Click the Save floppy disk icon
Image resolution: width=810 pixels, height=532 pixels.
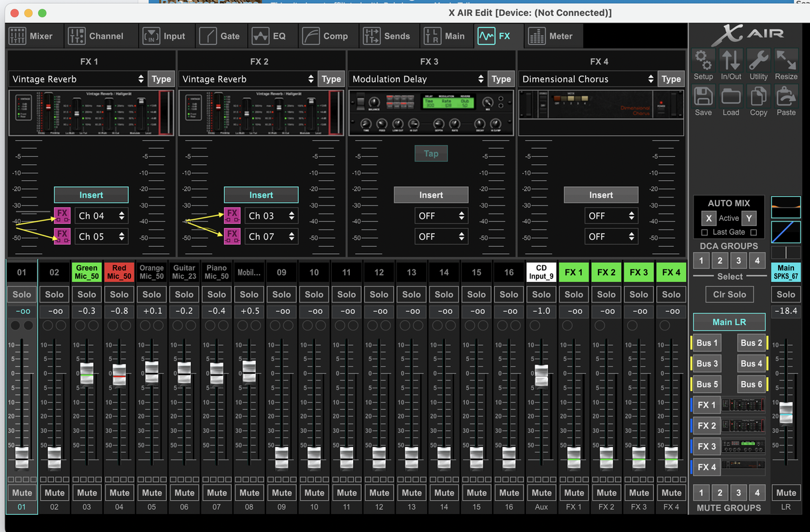point(704,96)
